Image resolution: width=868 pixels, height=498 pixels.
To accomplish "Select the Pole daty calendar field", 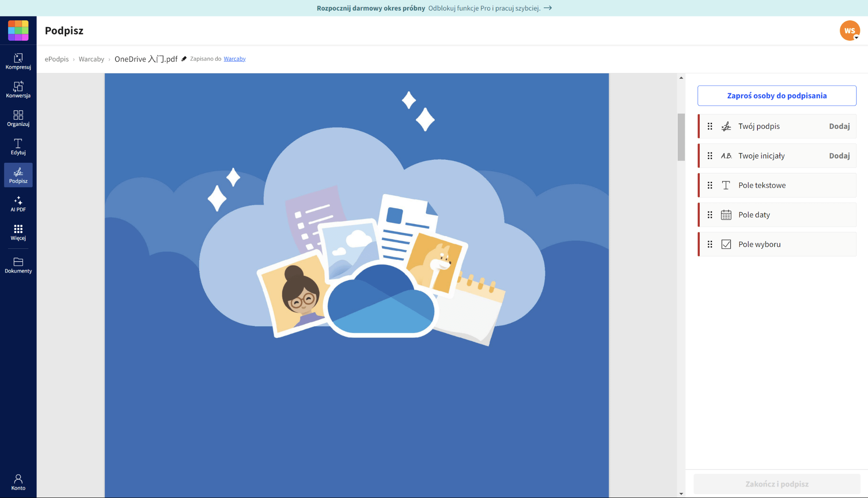I will [x=777, y=215].
